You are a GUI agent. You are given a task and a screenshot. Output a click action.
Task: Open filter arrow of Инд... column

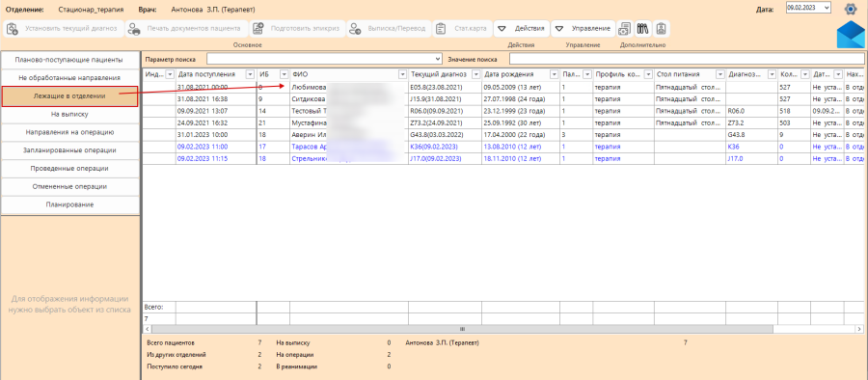tap(170, 74)
